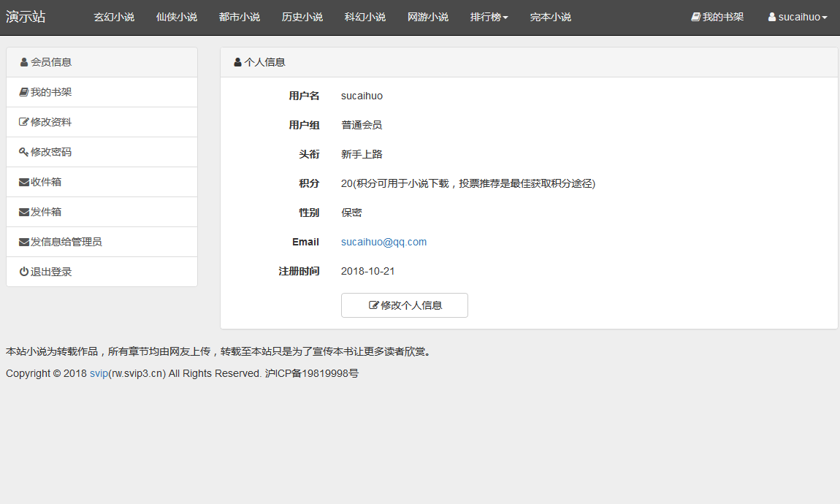
Task: Follow the svip link in footer
Action: [99, 373]
